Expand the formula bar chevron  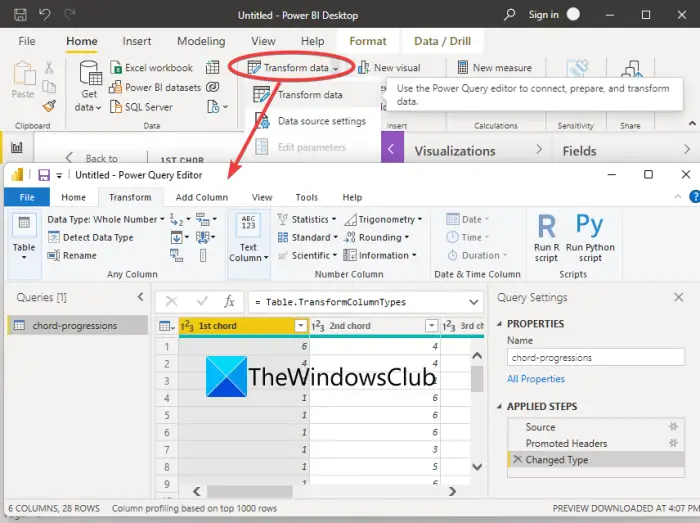474,302
